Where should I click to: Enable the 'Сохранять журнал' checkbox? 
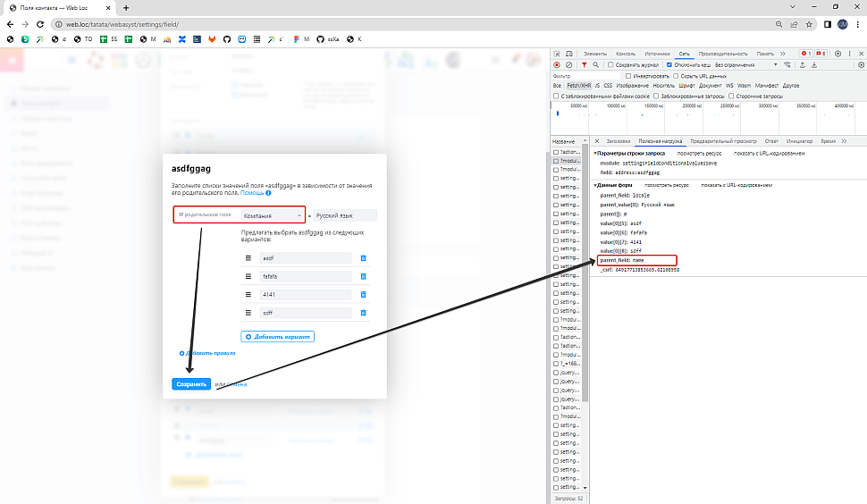click(610, 65)
